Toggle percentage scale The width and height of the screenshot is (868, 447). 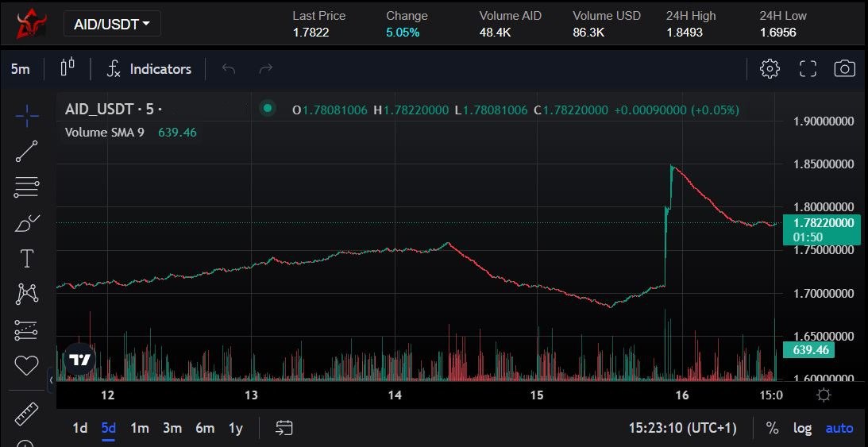(772, 428)
